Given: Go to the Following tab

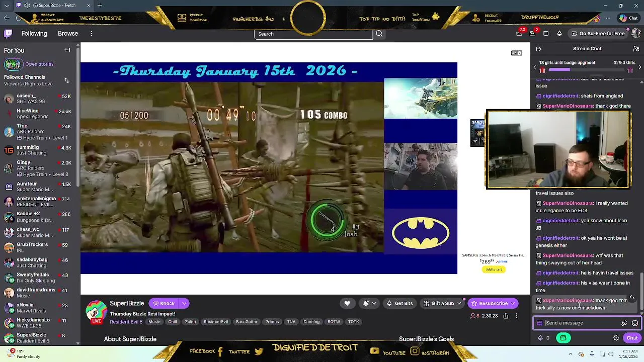Looking at the screenshot, I should click(34, 34).
